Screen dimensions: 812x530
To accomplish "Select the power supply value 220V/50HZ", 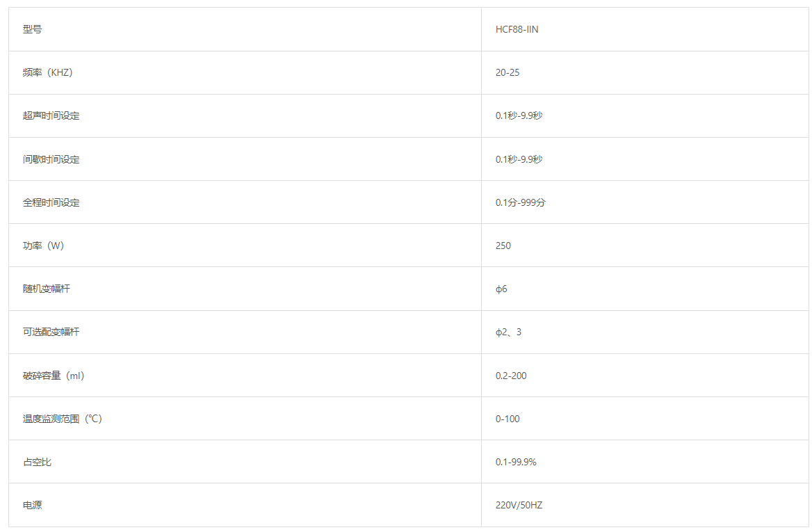I will tap(519, 505).
